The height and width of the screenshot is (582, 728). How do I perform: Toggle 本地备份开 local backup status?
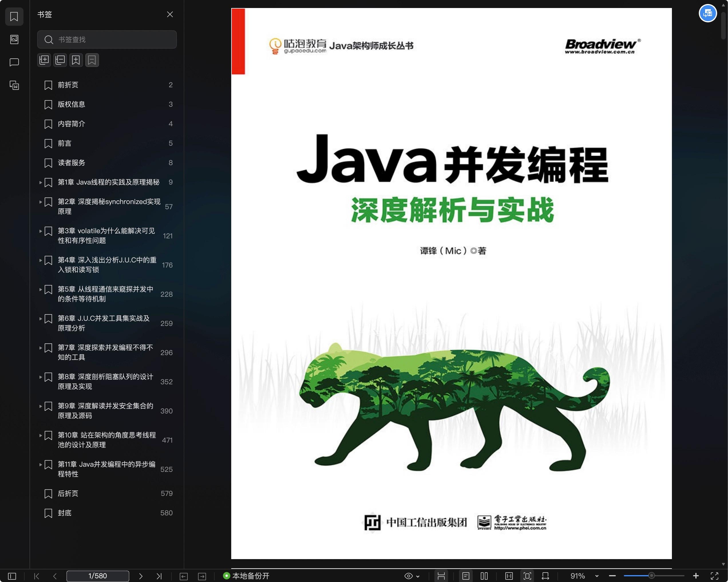[x=246, y=576]
